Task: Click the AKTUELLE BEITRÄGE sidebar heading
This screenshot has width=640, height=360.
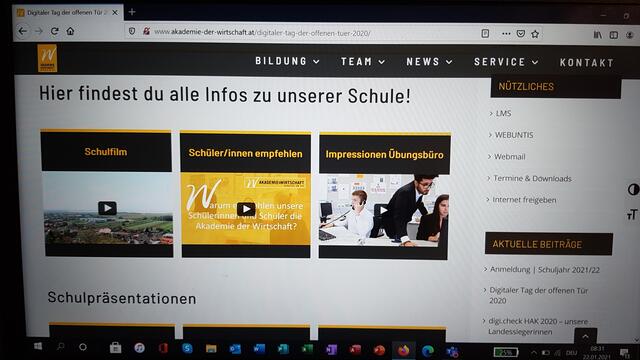Action: (x=537, y=244)
